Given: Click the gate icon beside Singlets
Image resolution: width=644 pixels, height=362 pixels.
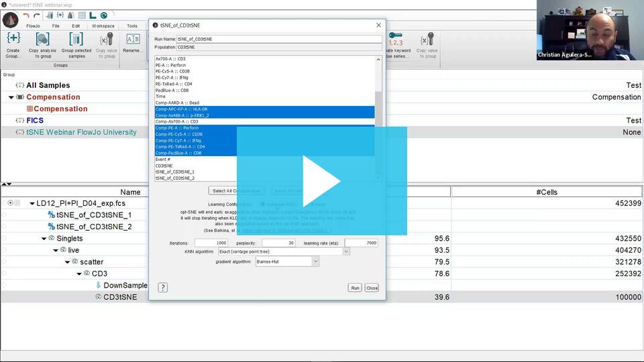Looking at the screenshot, I should point(52,238).
